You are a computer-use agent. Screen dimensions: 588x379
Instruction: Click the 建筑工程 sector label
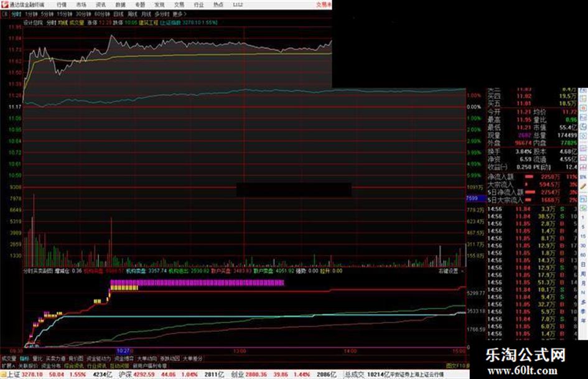149,22
